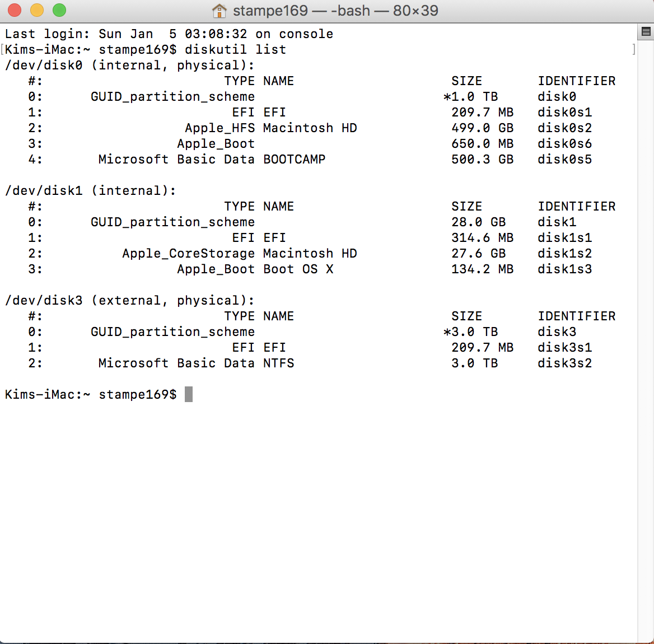654x644 pixels.
Task: Click the "28.0 GB" size value
Action: pyautogui.click(x=478, y=222)
